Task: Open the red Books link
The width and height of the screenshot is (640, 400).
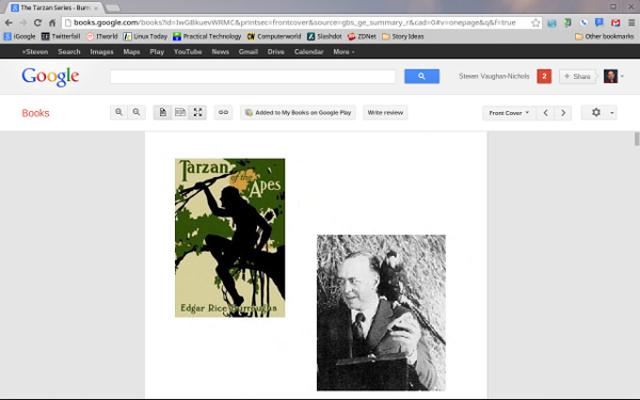Action: tap(36, 113)
